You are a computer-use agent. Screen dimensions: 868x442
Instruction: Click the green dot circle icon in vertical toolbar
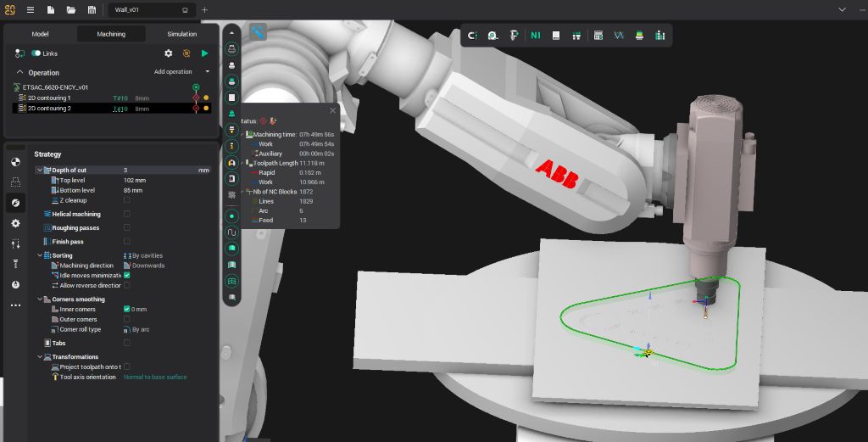[232, 216]
